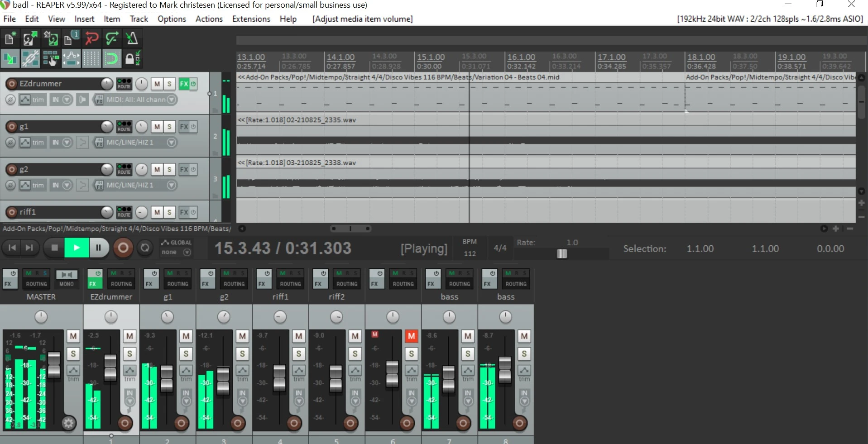Open the green FX button on EZdrummer track
Screen dimensions: 868x444
[x=184, y=84]
